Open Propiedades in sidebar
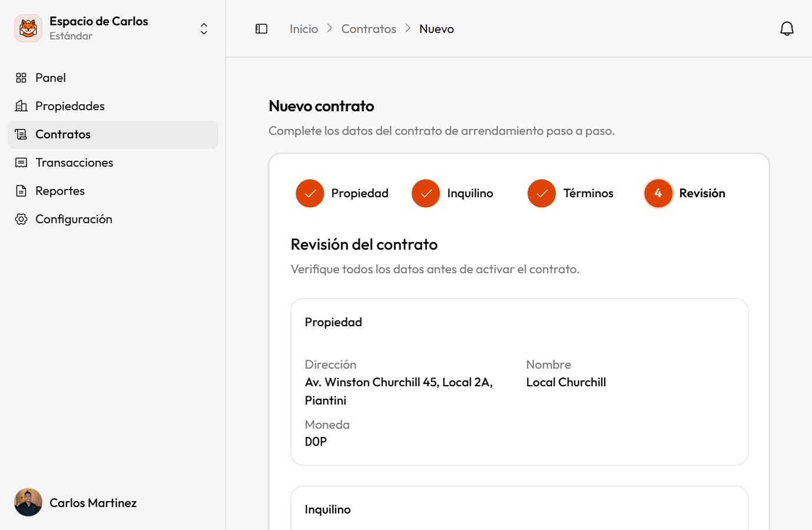Image resolution: width=812 pixels, height=530 pixels. point(113,106)
